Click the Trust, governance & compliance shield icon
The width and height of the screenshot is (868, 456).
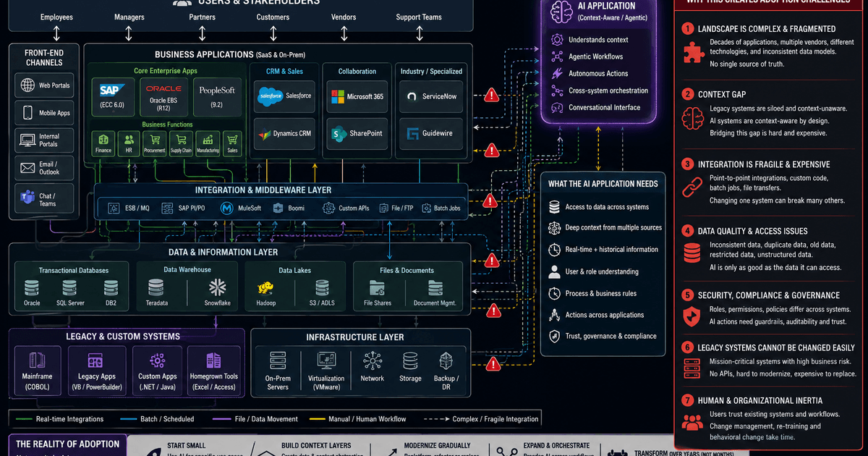tap(554, 336)
